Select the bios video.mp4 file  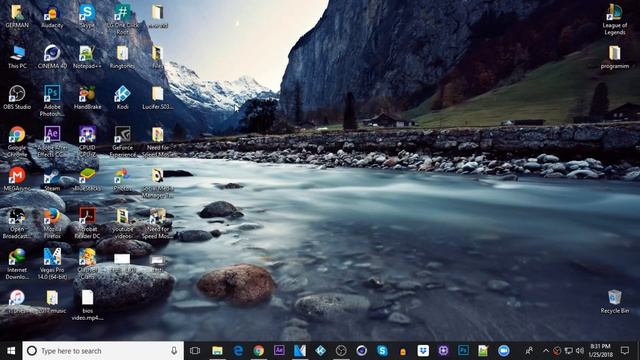click(x=87, y=305)
